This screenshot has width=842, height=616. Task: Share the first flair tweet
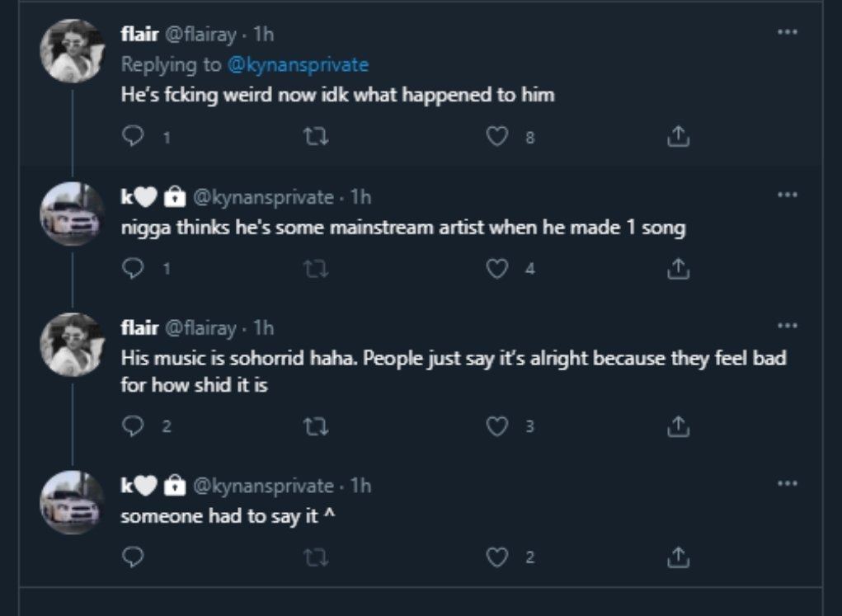(677, 137)
